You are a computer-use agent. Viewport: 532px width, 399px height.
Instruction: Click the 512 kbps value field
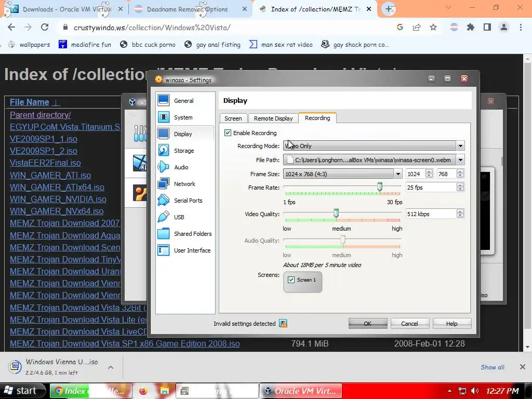pos(431,214)
